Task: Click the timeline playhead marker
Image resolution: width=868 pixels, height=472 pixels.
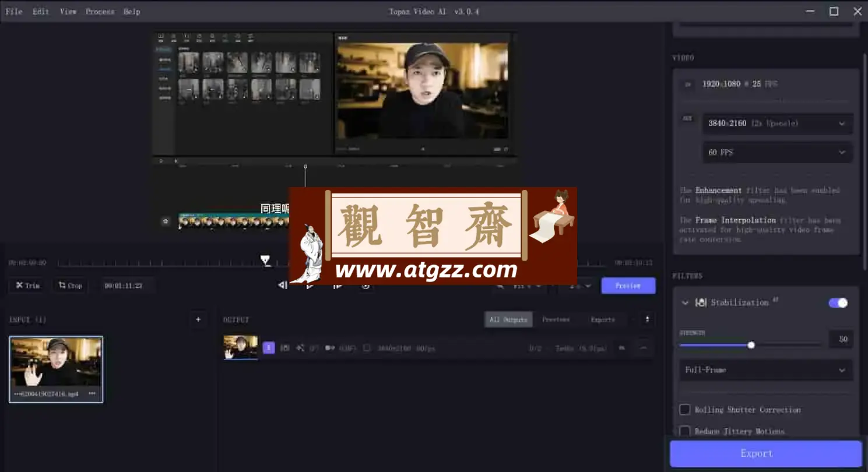Action: coord(265,260)
